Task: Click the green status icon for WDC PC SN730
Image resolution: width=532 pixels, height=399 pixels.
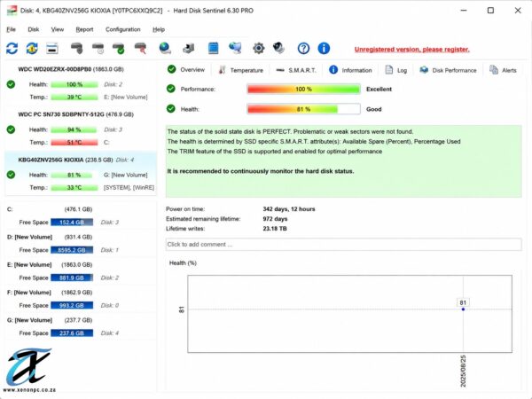Action: click(x=11, y=129)
